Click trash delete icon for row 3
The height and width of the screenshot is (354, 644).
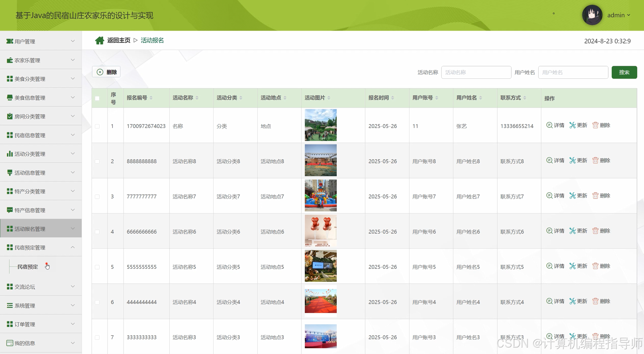click(595, 196)
